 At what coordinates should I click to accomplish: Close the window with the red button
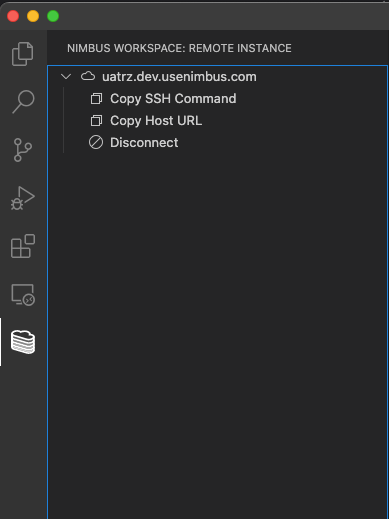click(x=13, y=16)
